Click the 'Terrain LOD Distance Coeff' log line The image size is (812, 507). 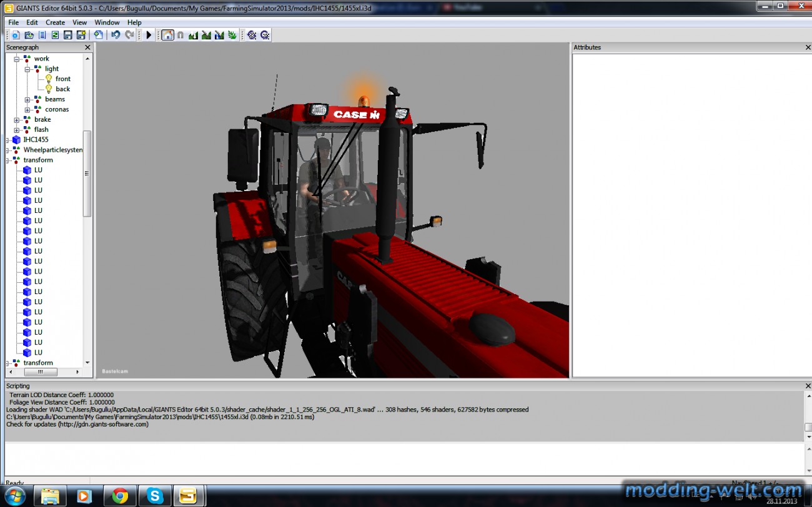(62, 395)
